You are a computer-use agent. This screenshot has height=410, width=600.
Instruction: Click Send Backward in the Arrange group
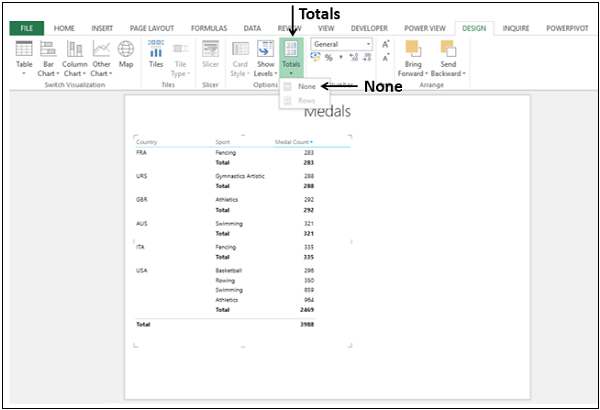[445, 58]
